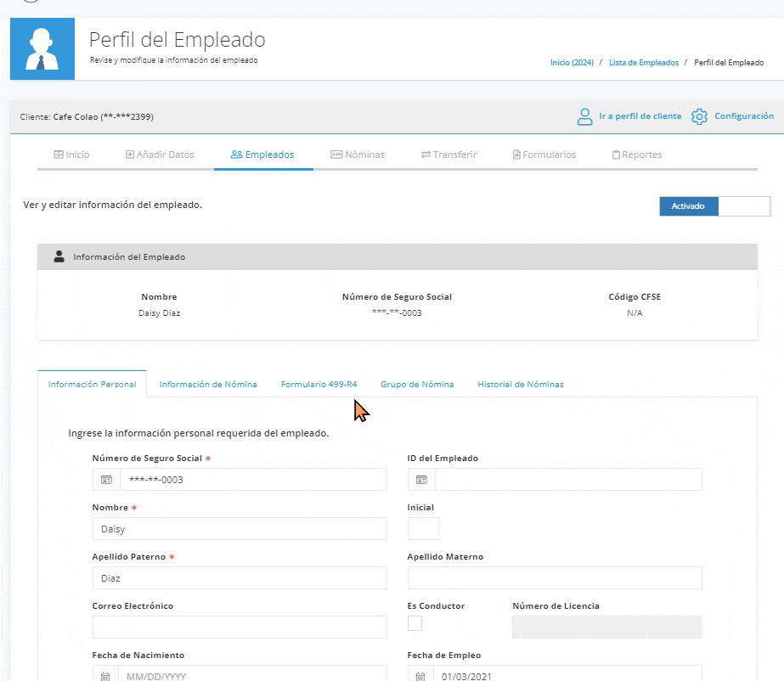This screenshot has width=784, height=681.
Task: Click the Inicial input box
Action: click(x=423, y=528)
